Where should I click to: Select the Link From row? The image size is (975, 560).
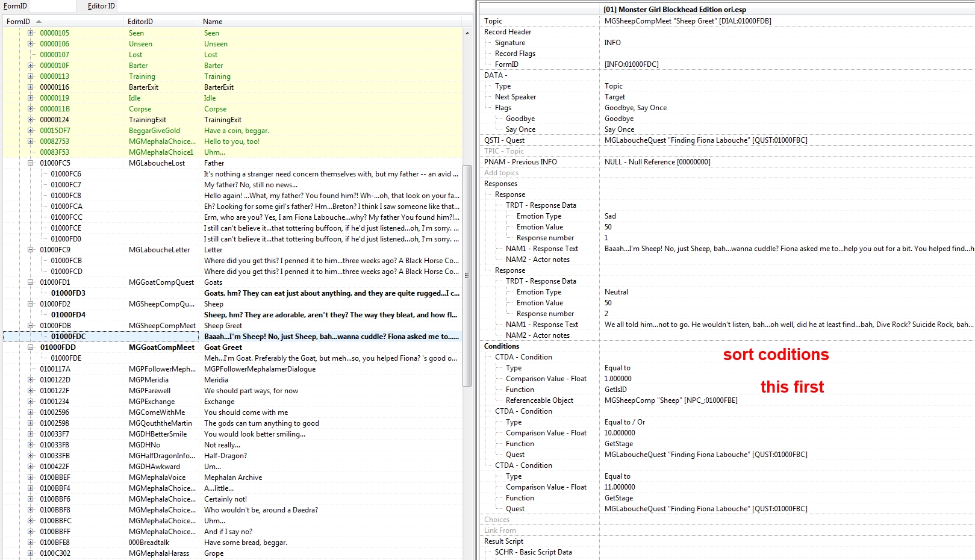click(x=727, y=530)
